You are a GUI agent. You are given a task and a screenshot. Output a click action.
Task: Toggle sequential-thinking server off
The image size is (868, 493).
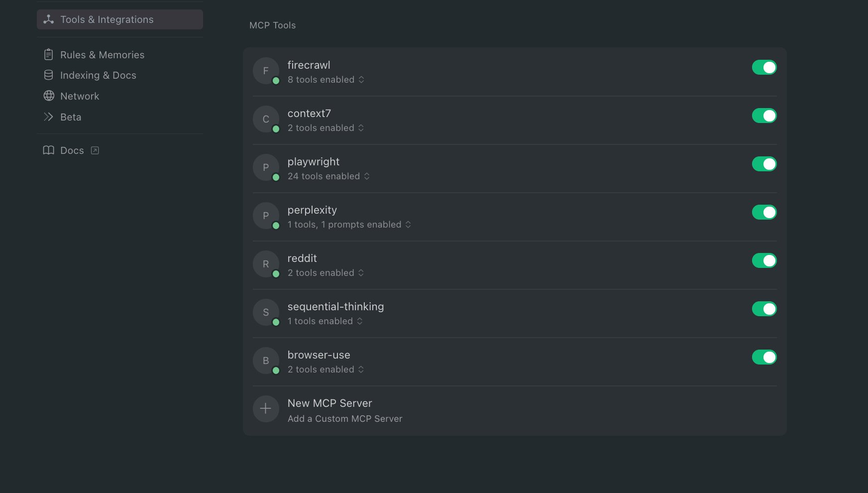(764, 309)
